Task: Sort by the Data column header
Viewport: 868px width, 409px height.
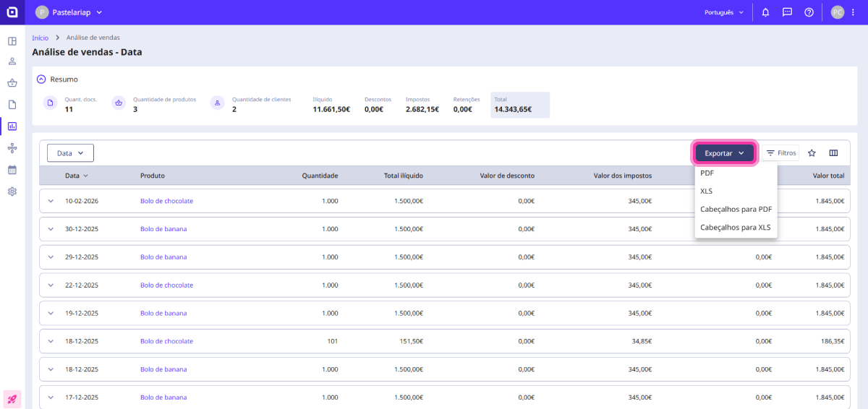Action: click(73, 176)
